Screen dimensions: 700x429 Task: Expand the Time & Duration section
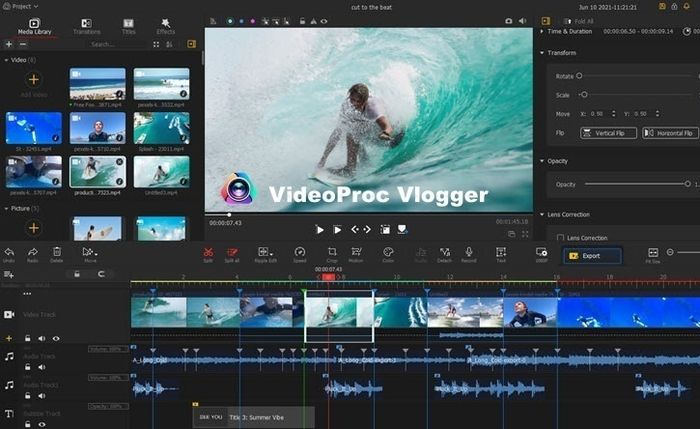point(542,31)
